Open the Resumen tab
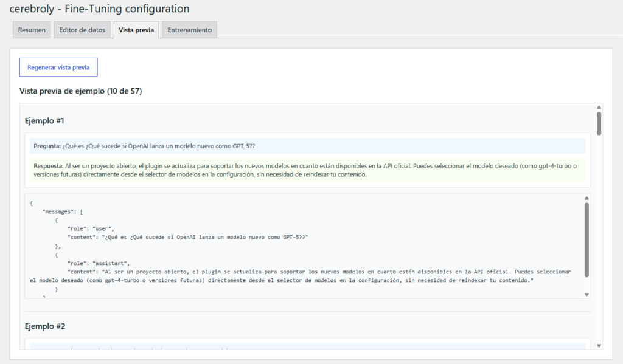 [32, 30]
